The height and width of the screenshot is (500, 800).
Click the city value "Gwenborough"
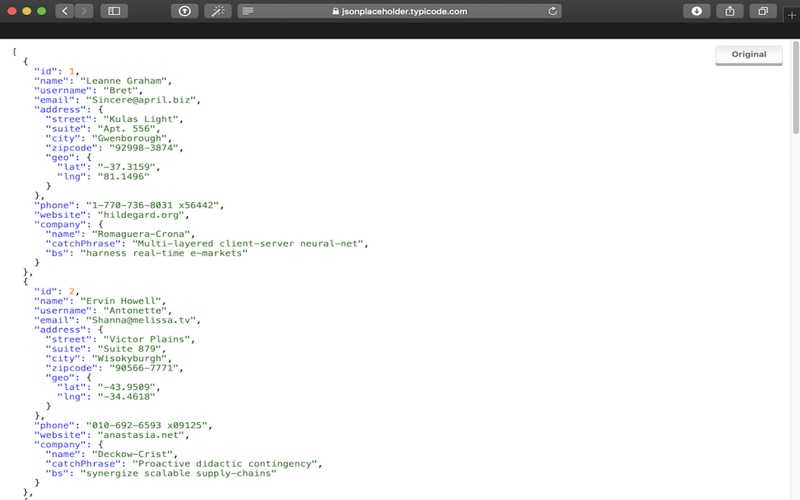click(x=130, y=138)
